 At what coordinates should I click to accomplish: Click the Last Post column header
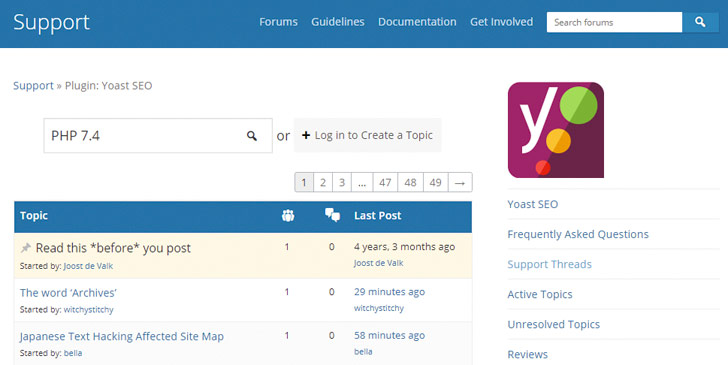(x=377, y=215)
